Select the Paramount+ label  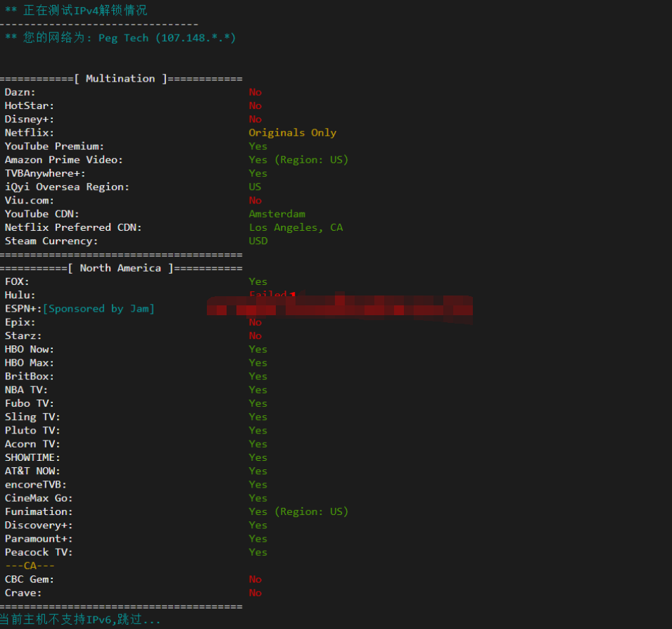point(39,539)
